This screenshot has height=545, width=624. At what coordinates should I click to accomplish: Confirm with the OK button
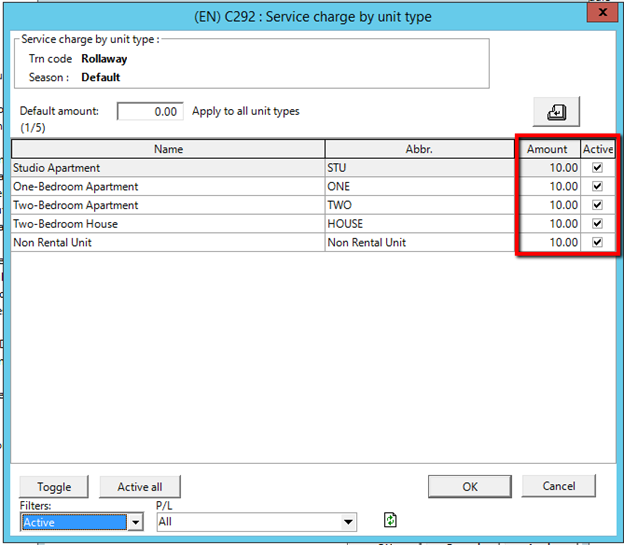(469, 486)
